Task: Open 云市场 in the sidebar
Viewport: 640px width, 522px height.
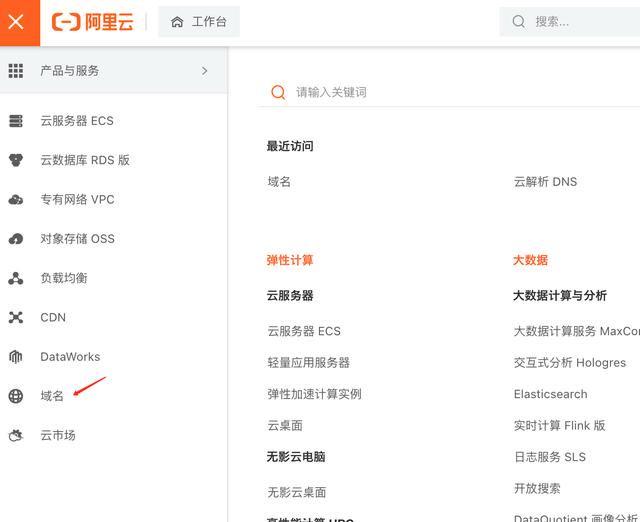Action: pyautogui.click(x=58, y=435)
